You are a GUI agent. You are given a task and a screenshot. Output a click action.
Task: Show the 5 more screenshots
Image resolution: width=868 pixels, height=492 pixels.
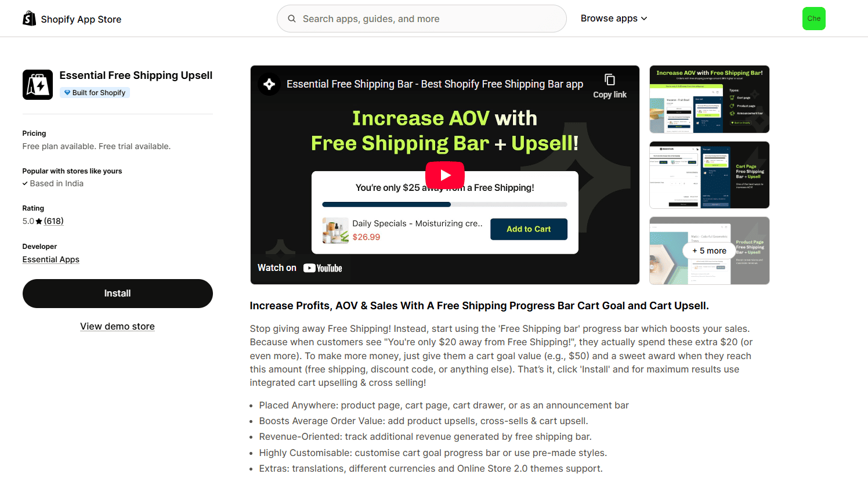pos(710,251)
